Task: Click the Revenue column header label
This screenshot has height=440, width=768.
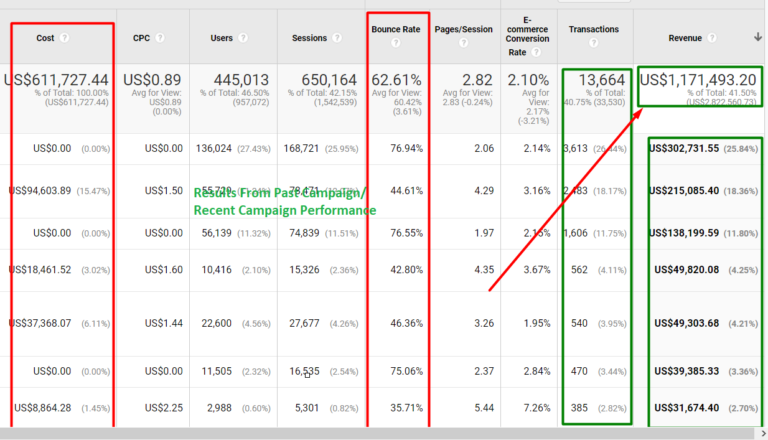Action: [x=685, y=38]
